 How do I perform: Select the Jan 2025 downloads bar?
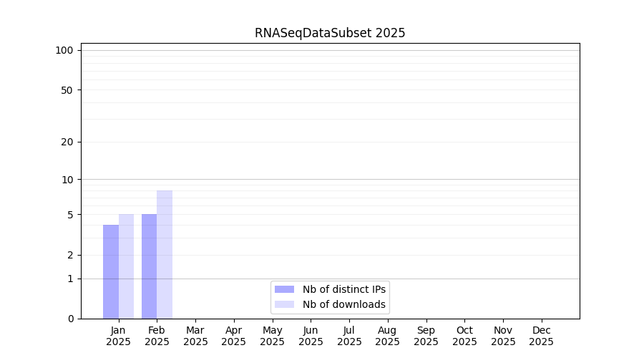point(126,266)
